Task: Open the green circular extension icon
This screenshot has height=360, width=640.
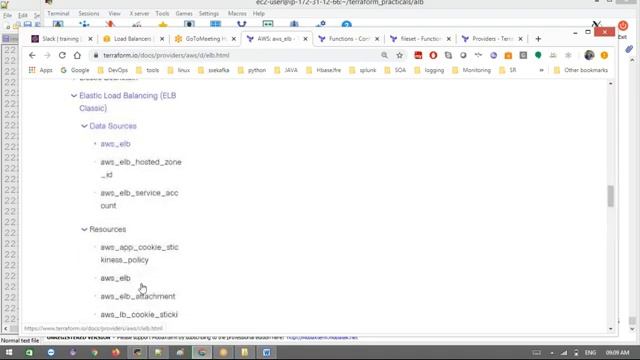Action: [538, 55]
